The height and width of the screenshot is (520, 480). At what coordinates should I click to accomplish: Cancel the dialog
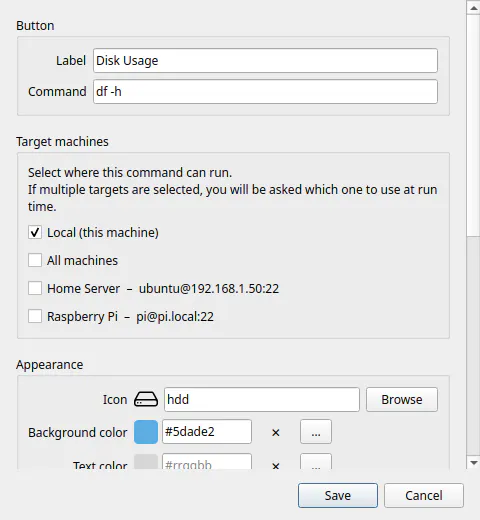coord(424,495)
